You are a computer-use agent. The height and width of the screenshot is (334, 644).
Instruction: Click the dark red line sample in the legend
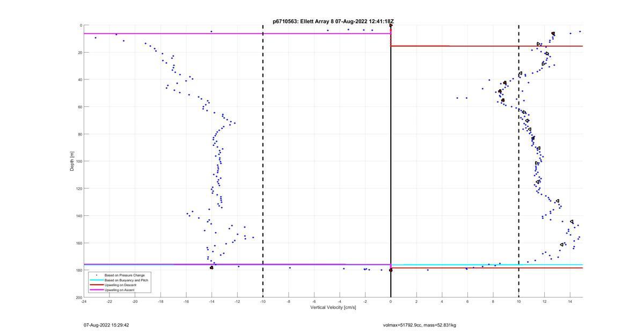[97, 285]
